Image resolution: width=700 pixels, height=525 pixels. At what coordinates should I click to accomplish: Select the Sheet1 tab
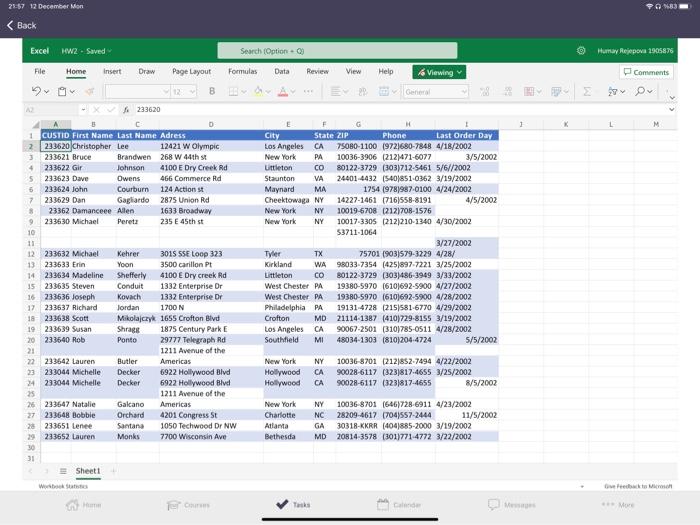88,471
